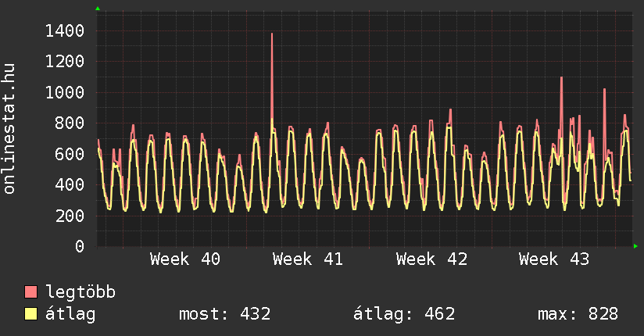
Task: Click the legtöbb legend text
Action: click(x=80, y=293)
